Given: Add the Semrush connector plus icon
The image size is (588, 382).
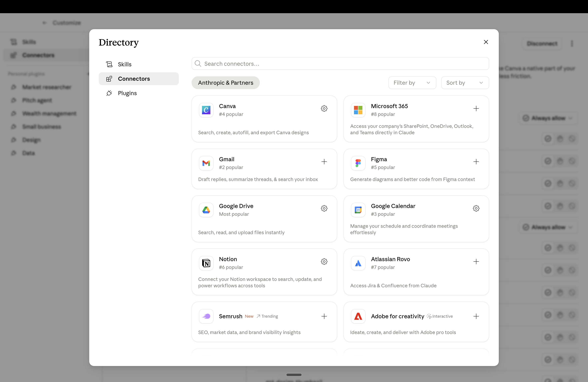Looking at the screenshot, I should [x=324, y=316].
